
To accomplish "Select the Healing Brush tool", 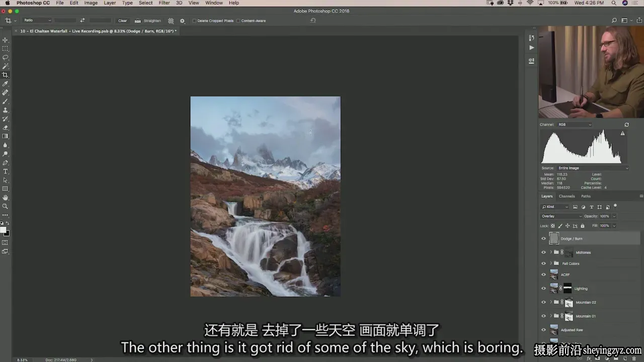I will (x=6, y=93).
